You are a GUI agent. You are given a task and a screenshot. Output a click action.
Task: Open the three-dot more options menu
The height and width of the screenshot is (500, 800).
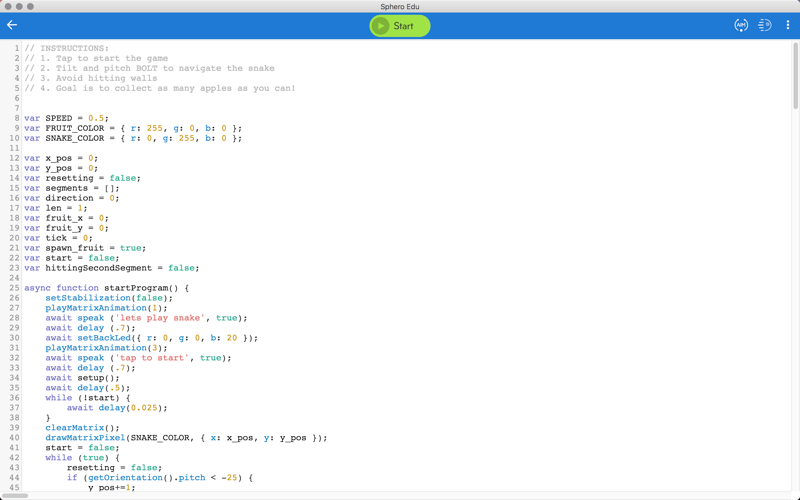pyautogui.click(x=788, y=25)
